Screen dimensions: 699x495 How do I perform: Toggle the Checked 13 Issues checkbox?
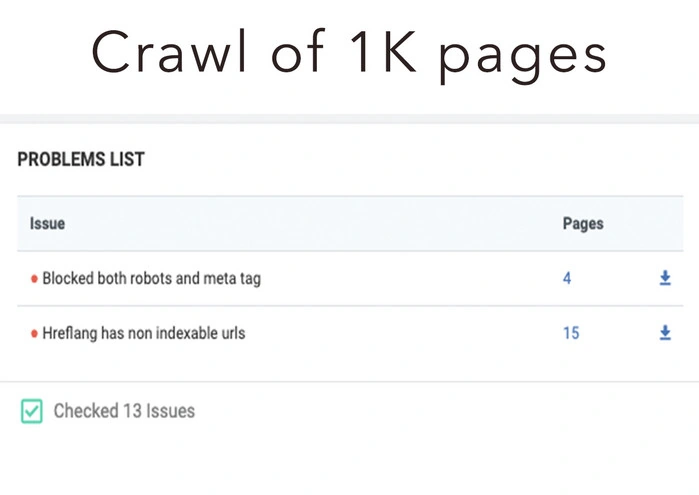[32, 411]
